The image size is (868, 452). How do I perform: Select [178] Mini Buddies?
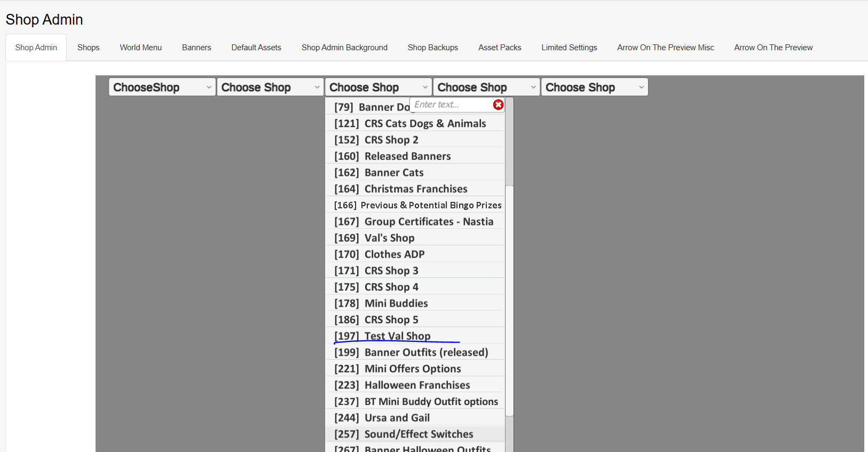coord(415,303)
